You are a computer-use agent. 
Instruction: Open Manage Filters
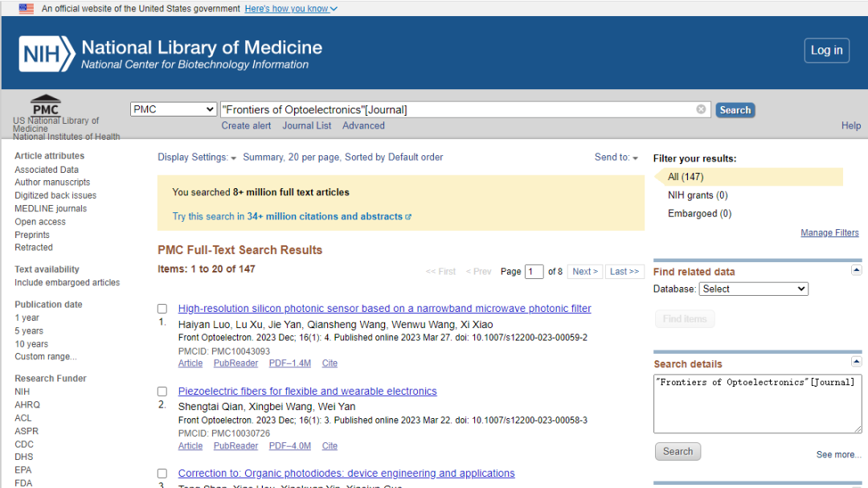[x=829, y=232]
